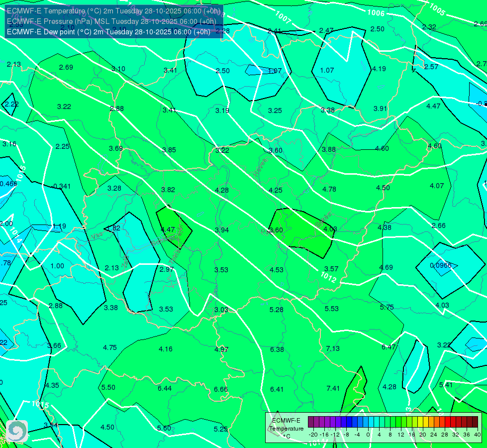This screenshot has height=448, width=487.
Task: Click the 6.66 dew point value
Action: click(x=221, y=389)
